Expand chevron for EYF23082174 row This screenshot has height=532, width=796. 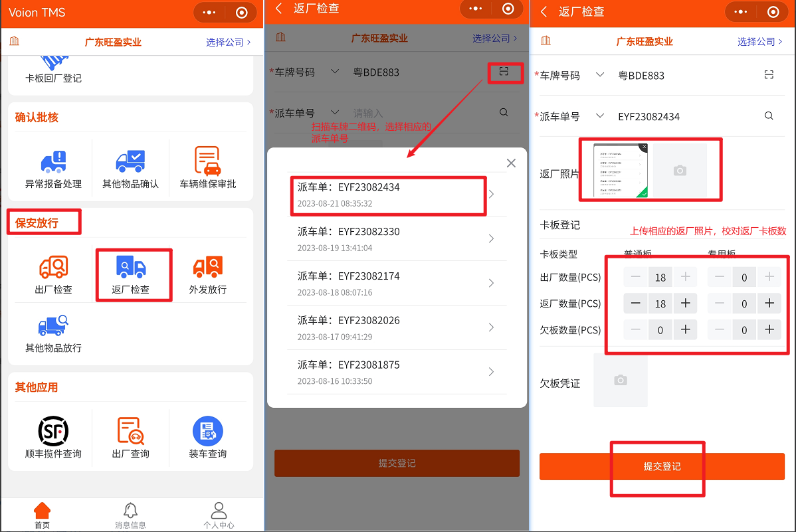(x=491, y=283)
